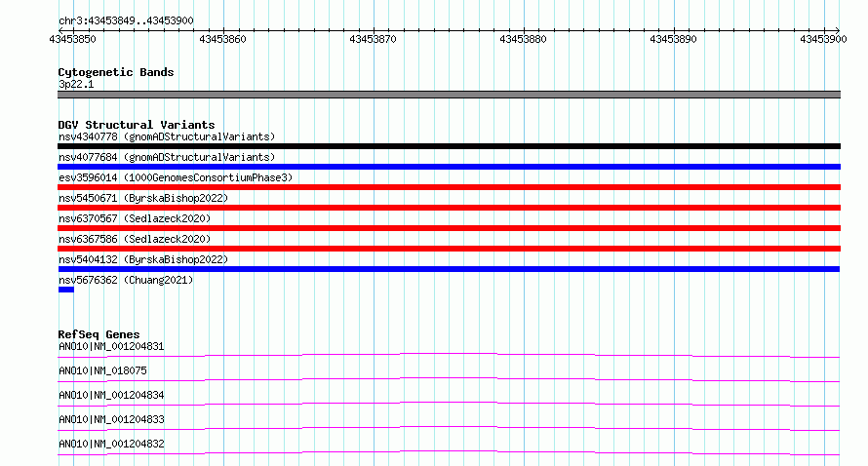
Task: Open nsv6367586 (Sedlazeck2020) label
Action: (135, 239)
